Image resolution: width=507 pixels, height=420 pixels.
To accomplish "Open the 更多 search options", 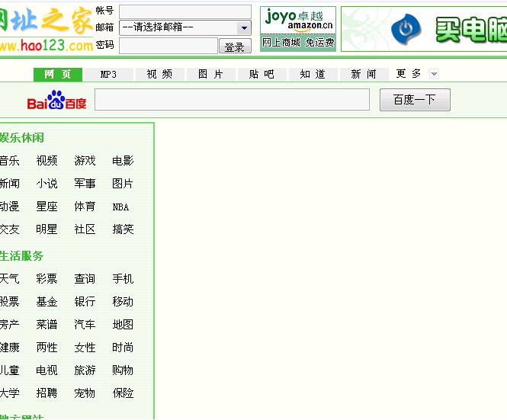I will coord(409,74).
